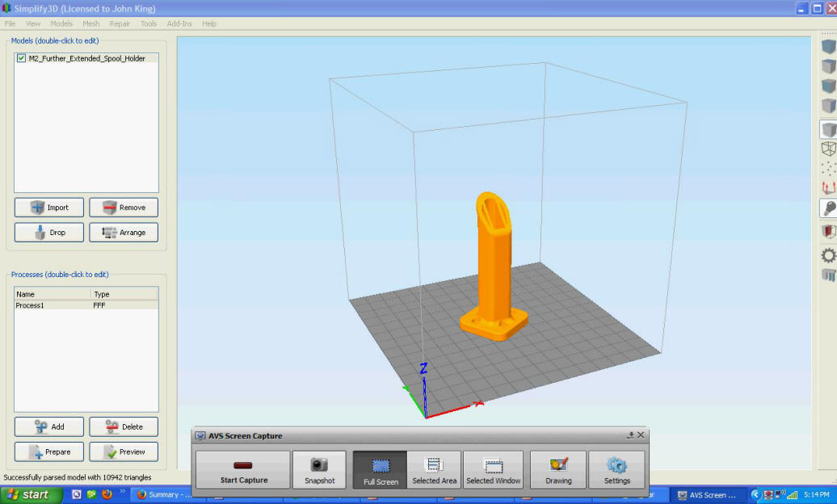
Task: Click Prepare to slice the model
Action: tap(49, 451)
